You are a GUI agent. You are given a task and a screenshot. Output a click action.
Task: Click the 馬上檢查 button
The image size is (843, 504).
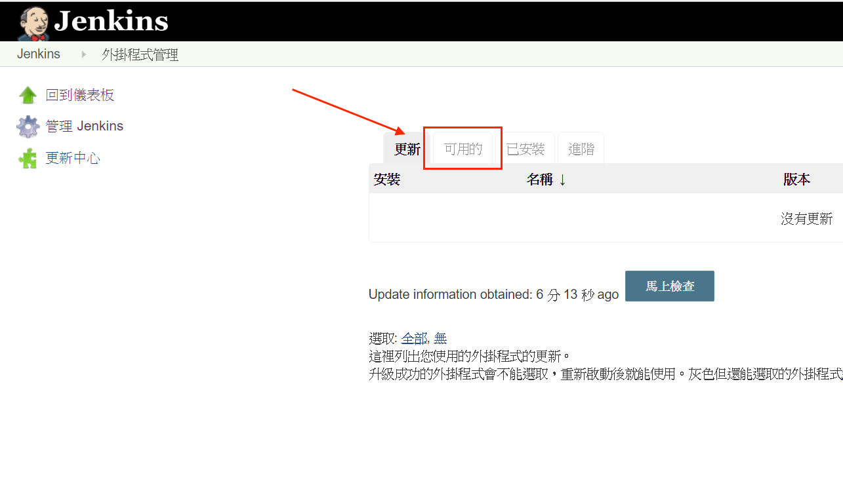coord(670,286)
